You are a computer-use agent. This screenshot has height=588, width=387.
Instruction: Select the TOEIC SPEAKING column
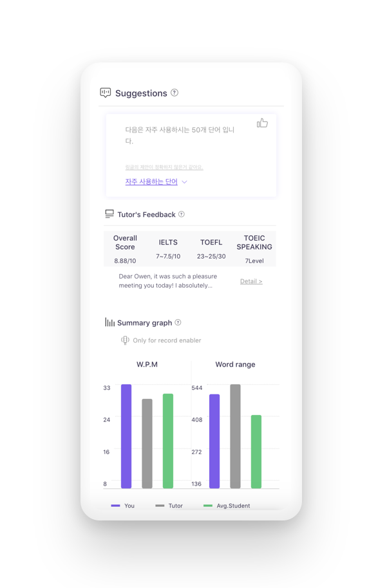tap(254, 249)
